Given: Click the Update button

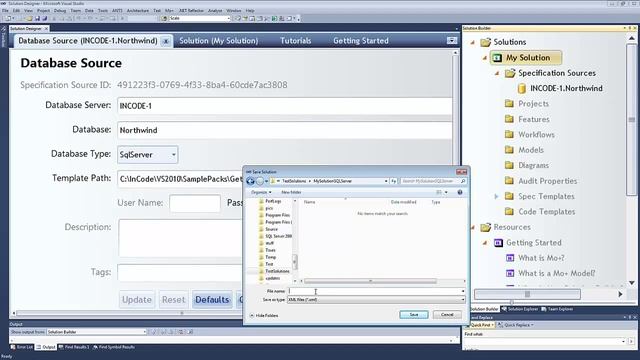Looking at the screenshot, I should pyautogui.click(x=137, y=300).
